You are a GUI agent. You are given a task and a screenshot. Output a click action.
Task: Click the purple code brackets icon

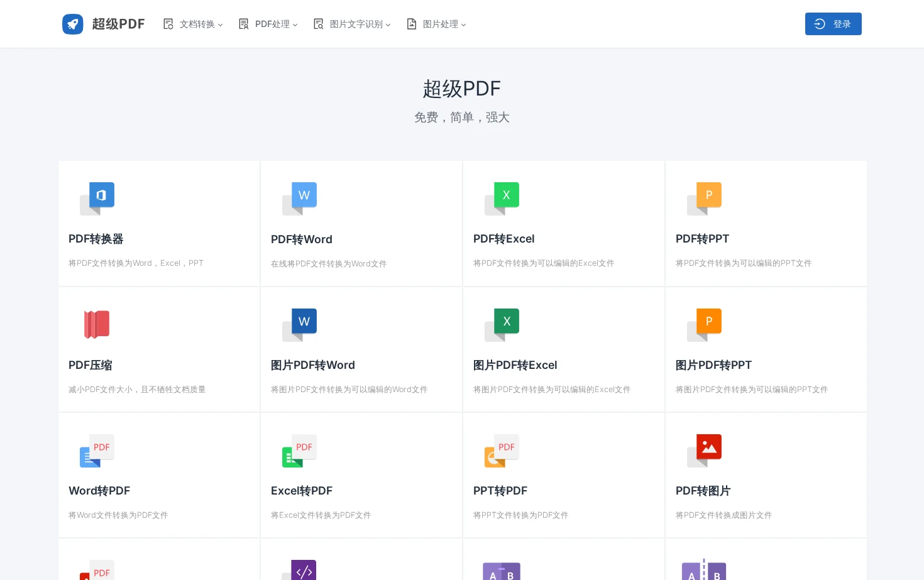299,570
